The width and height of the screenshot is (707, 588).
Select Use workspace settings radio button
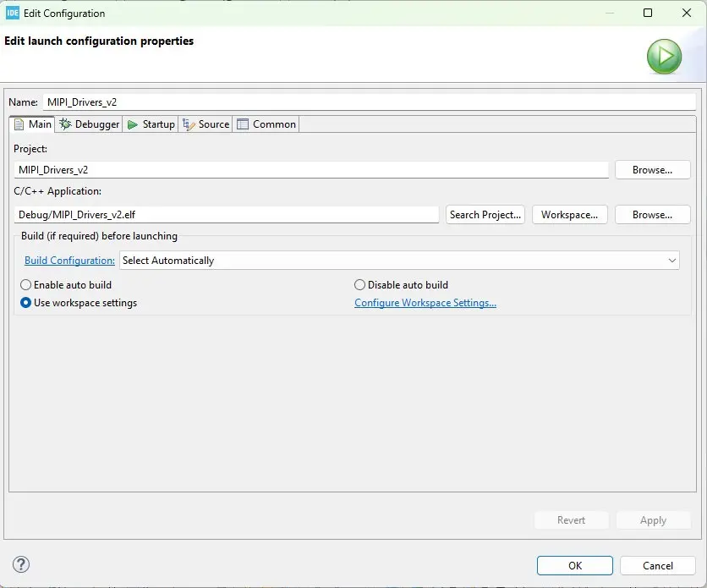tap(26, 303)
